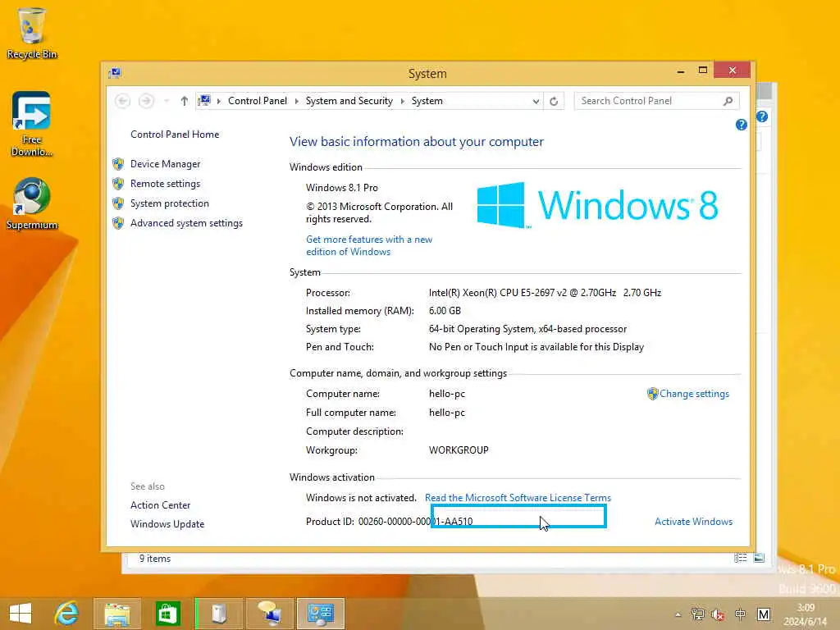The image size is (840, 630).
Task: Minimize the System window
Action: tap(680, 71)
